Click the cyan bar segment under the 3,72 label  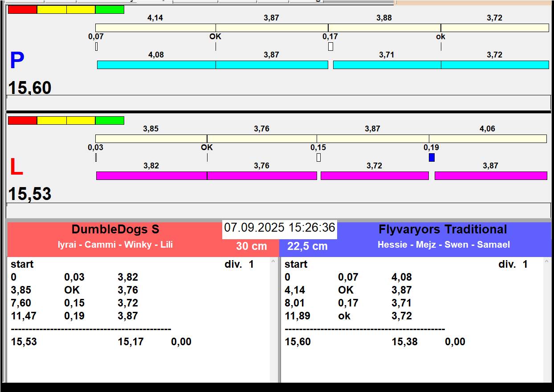(495, 65)
